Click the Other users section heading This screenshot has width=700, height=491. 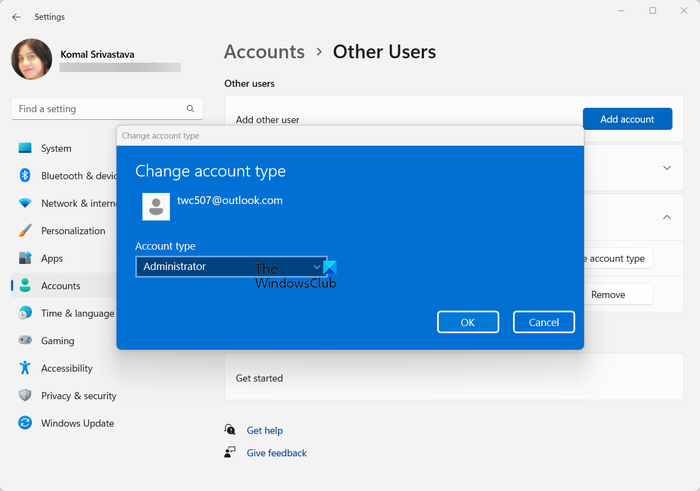249,83
